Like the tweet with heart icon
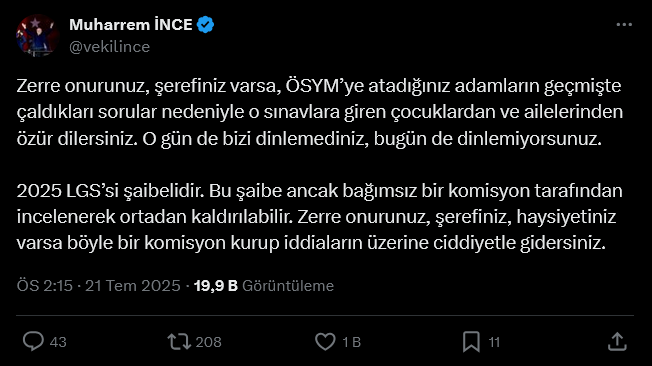The image size is (652, 366). click(x=325, y=342)
